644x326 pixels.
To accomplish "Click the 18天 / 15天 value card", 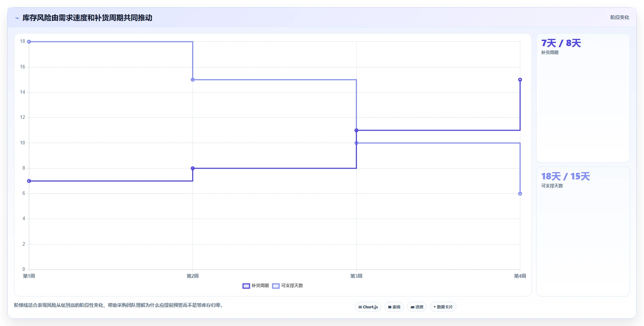I will coord(583,231).
